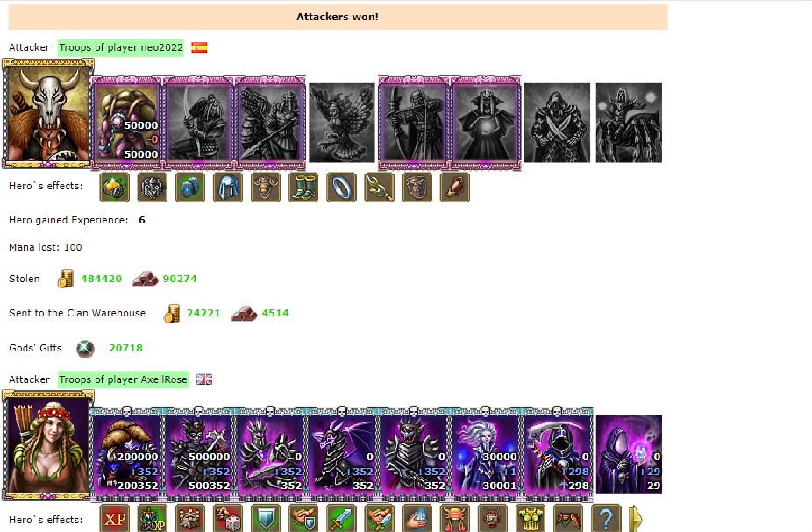
Task: Select the grim reaper unit with 298
Action: [557, 454]
